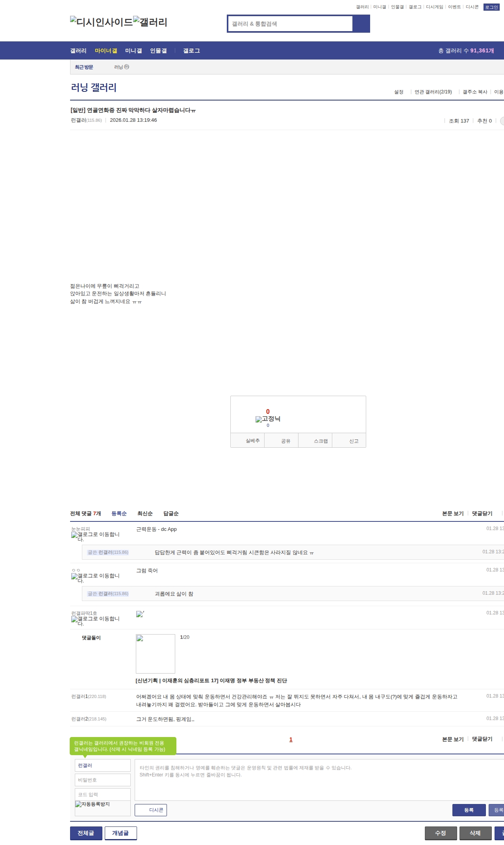Viewport: 504px width, 845px height.
Task: Click the 갤러리 logo image beside DCInside
Action: (150, 22)
